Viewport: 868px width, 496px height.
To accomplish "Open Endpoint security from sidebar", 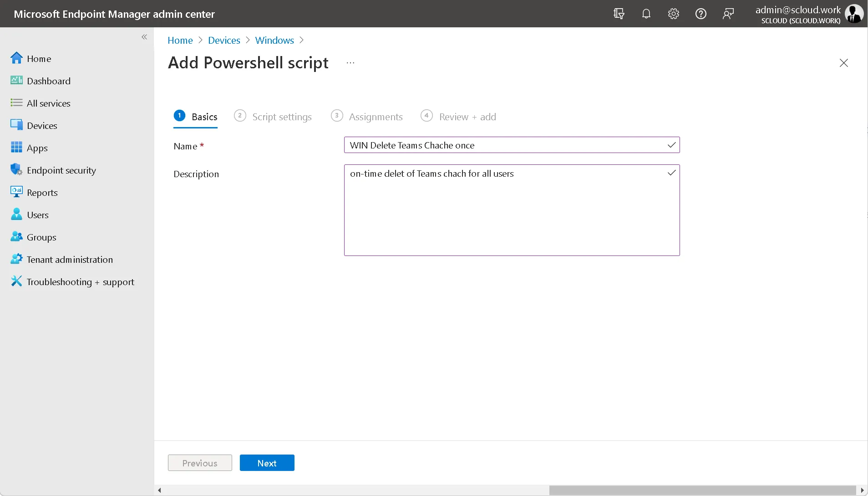I will (61, 170).
